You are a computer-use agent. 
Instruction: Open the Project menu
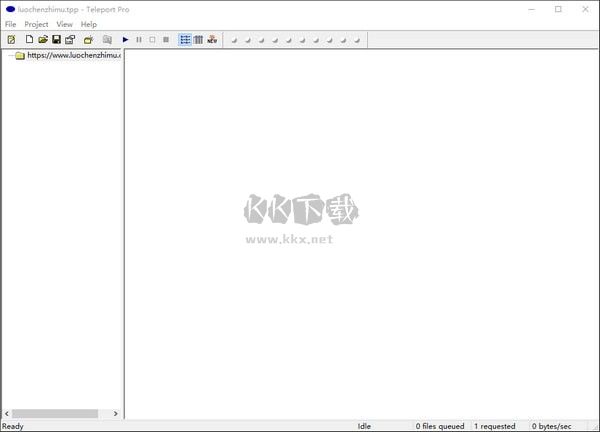click(x=36, y=24)
